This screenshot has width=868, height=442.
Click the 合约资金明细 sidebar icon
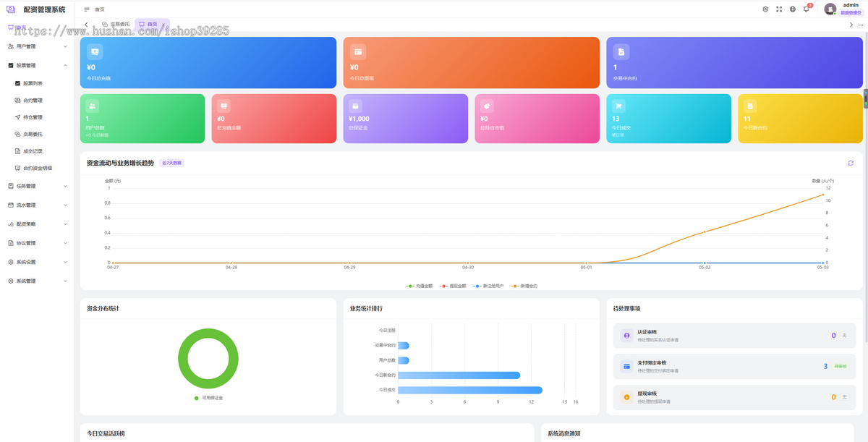(x=17, y=168)
